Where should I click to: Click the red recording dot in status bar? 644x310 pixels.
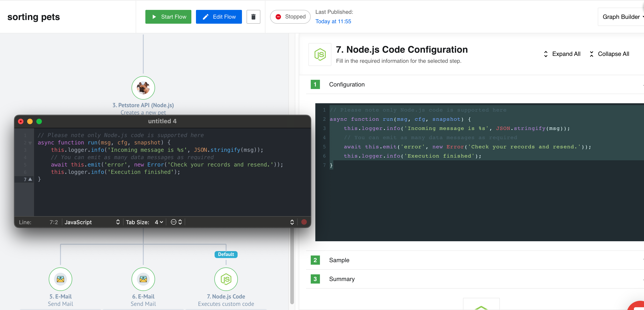304,222
